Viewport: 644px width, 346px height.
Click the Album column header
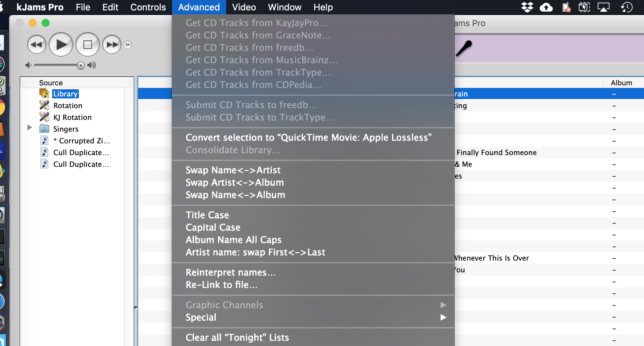click(621, 83)
